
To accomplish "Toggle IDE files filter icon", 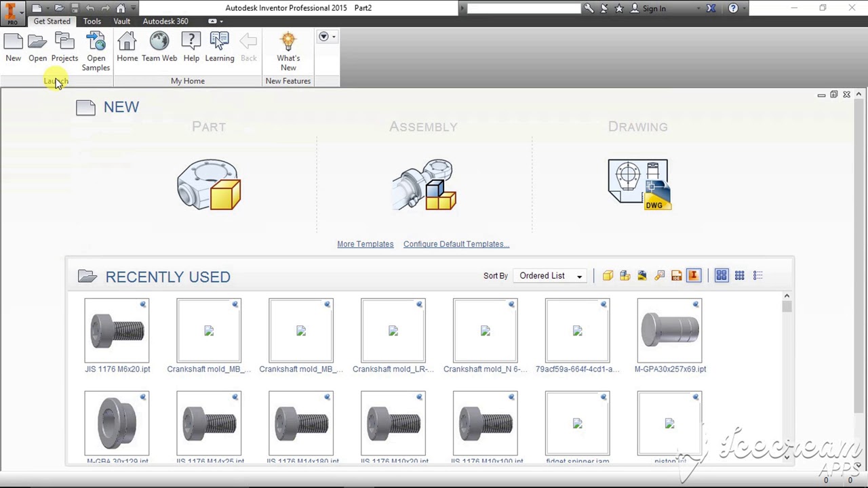I will pos(676,275).
